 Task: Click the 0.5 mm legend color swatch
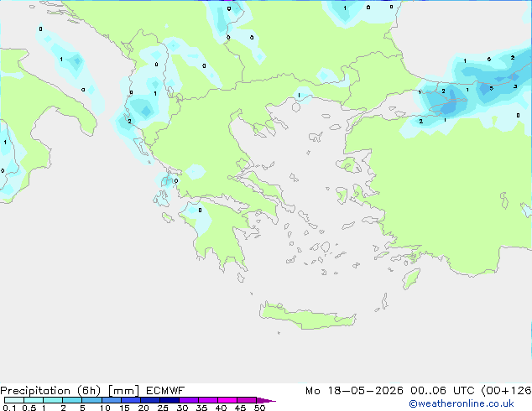34,400
